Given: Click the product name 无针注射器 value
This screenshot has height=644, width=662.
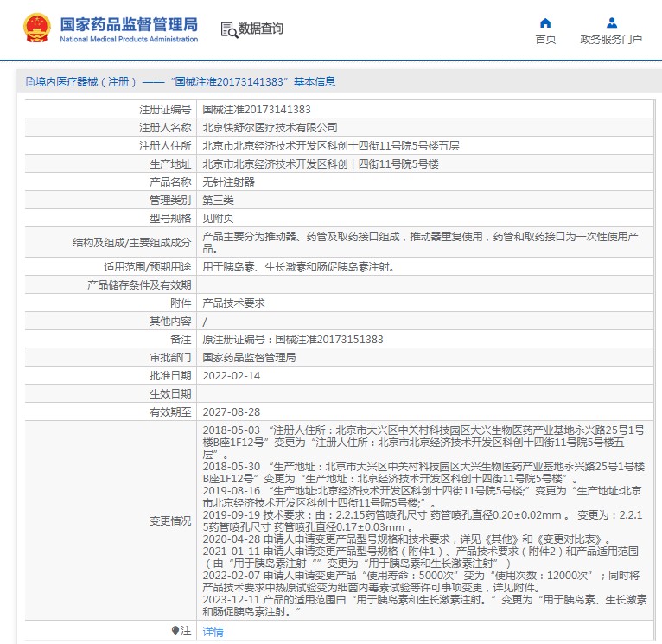Looking at the screenshot, I should tap(228, 182).
